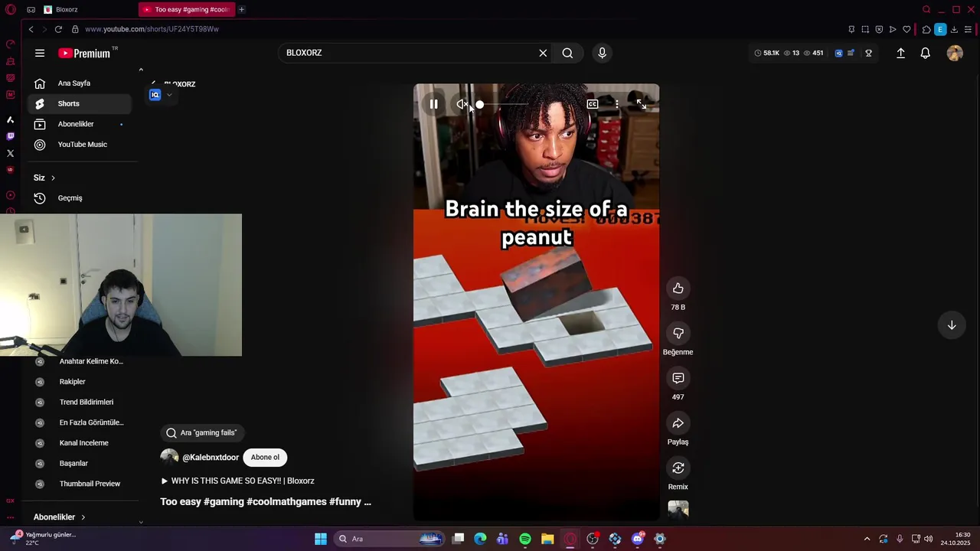Clear the BLOXORZ search text
Screen dimensions: 980x551
pyautogui.click(x=543, y=53)
